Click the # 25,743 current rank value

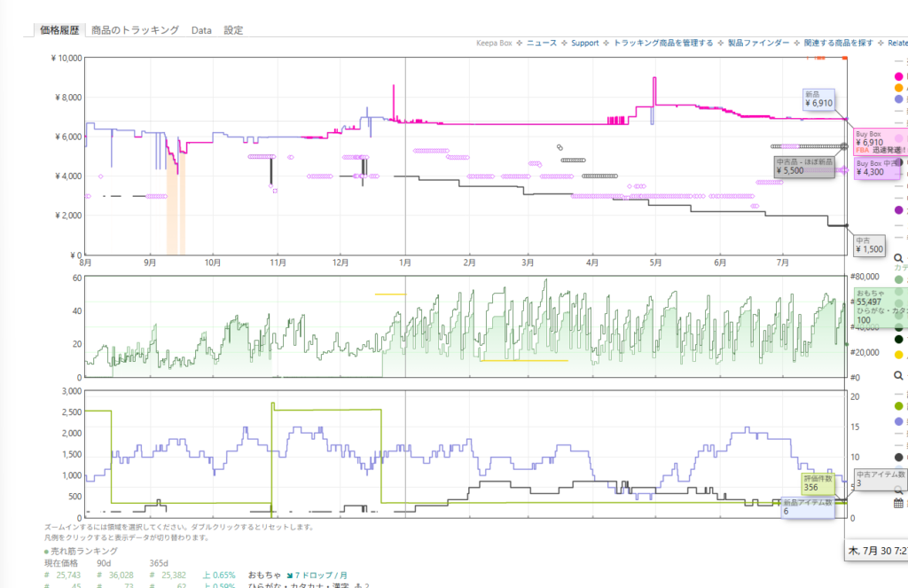pyautogui.click(x=63, y=576)
